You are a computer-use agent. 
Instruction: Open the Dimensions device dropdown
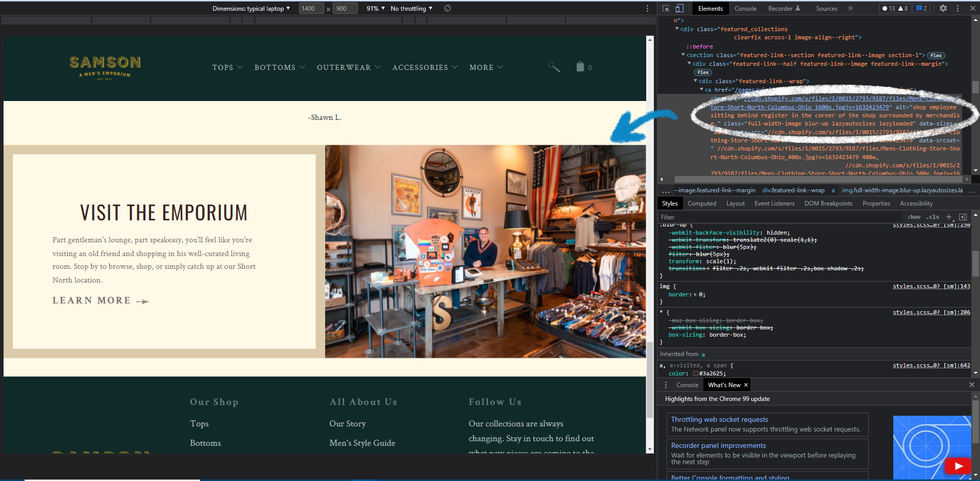(251, 8)
